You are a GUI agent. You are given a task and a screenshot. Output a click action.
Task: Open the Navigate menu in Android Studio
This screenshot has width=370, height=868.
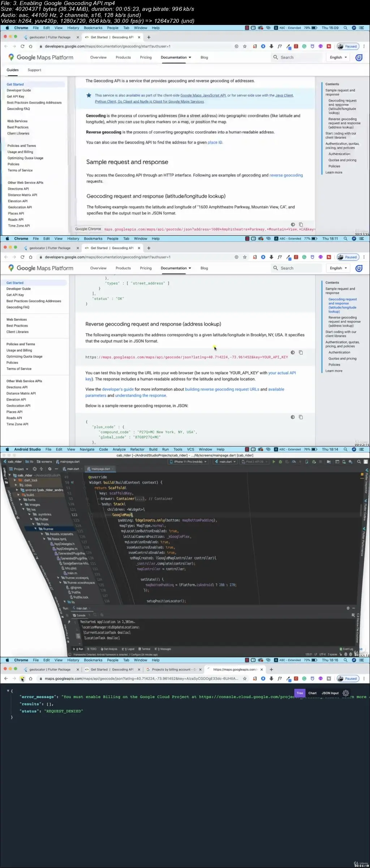pos(87,449)
